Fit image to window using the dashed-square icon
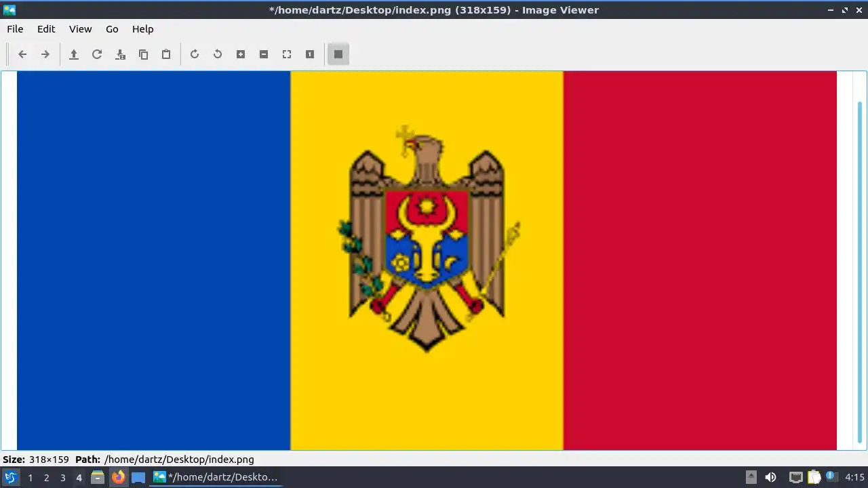Viewport: 868px width, 488px height. [287, 54]
